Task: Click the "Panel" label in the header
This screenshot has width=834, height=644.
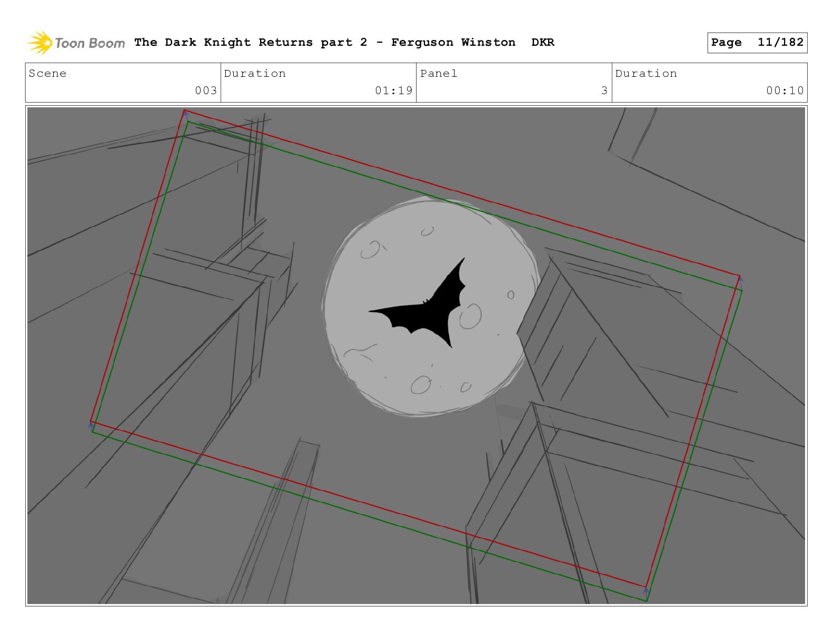Action: pyautogui.click(x=439, y=74)
